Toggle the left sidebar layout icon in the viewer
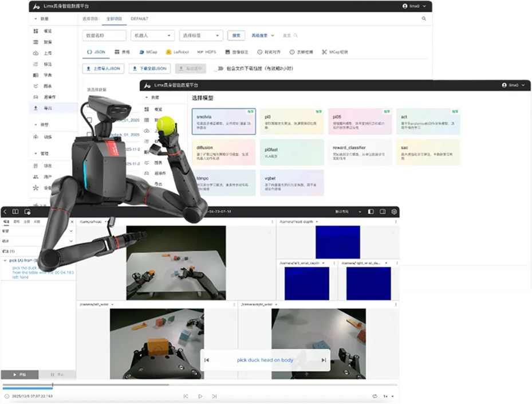The image size is (532, 404). point(371,211)
